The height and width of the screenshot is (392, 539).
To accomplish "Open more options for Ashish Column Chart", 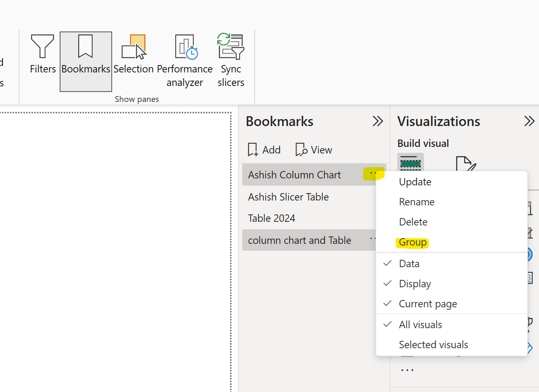I will pyautogui.click(x=373, y=174).
